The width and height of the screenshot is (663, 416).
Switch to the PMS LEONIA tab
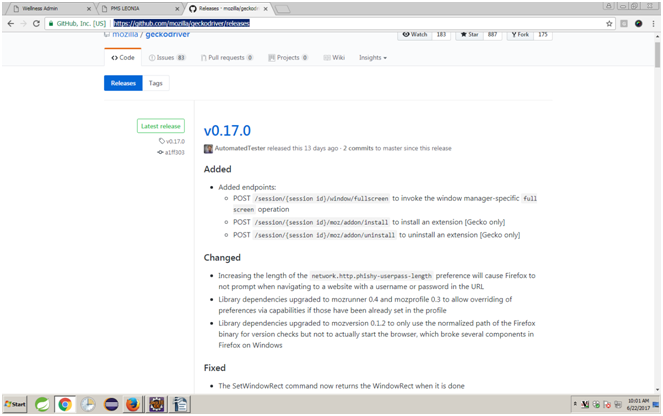click(x=139, y=8)
